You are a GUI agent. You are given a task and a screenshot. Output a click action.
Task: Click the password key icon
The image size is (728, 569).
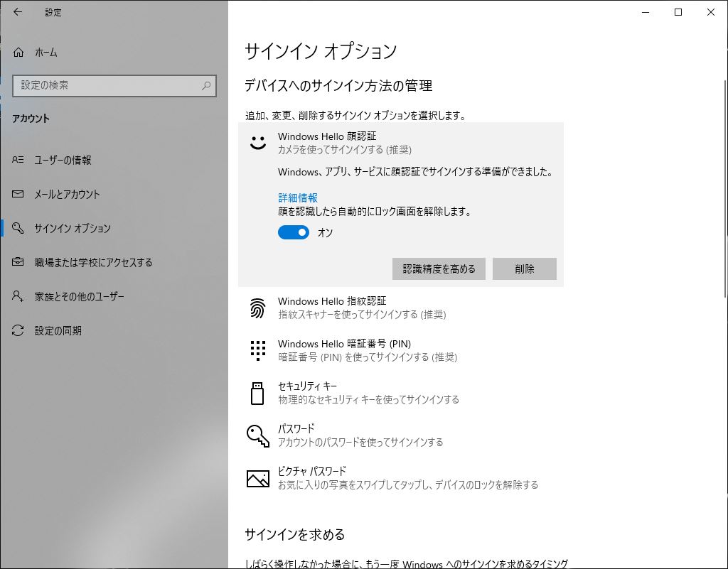(257, 436)
